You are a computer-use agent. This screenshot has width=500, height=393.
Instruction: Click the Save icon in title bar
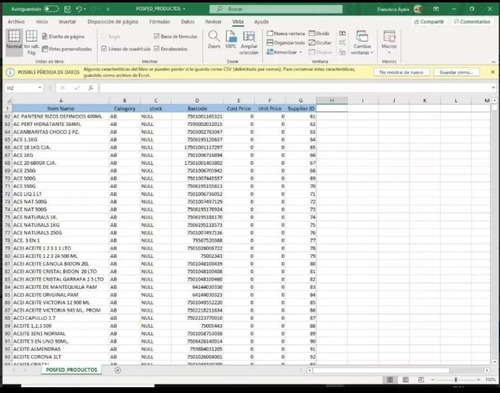coord(67,9)
